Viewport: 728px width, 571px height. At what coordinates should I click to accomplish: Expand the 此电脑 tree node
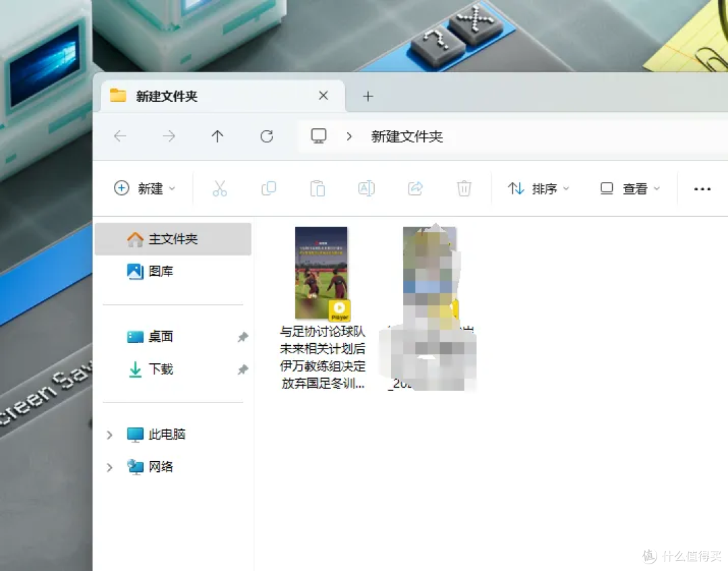(x=110, y=435)
